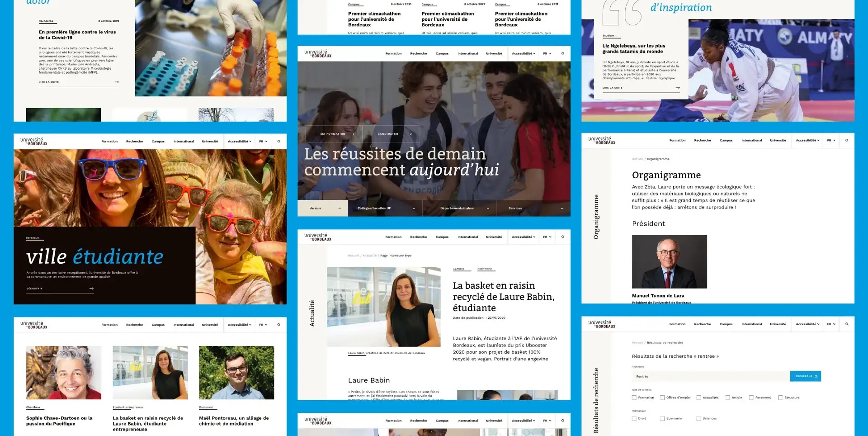The image size is (868, 436).
Task: Open the Départements/Labos dropdown
Action: point(459,208)
